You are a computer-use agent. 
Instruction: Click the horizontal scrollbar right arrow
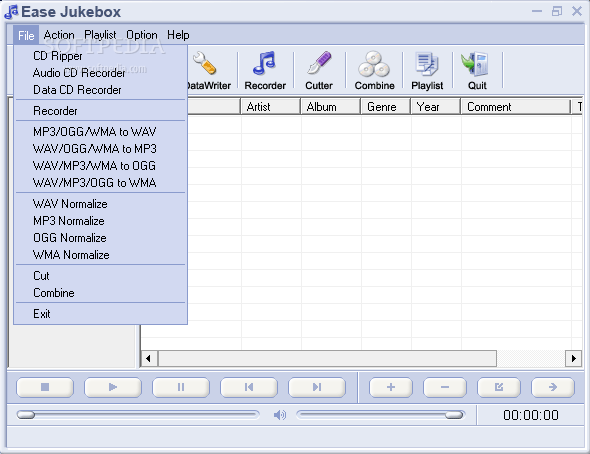pyautogui.click(x=573, y=358)
